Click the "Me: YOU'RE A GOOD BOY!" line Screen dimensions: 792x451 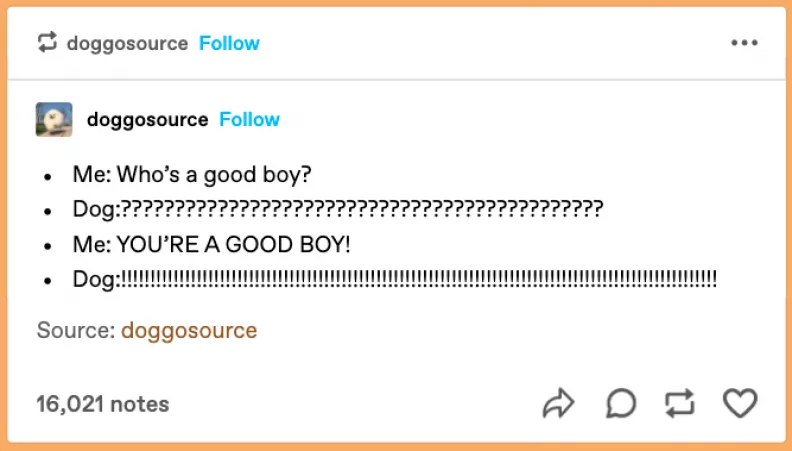[211, 244]
